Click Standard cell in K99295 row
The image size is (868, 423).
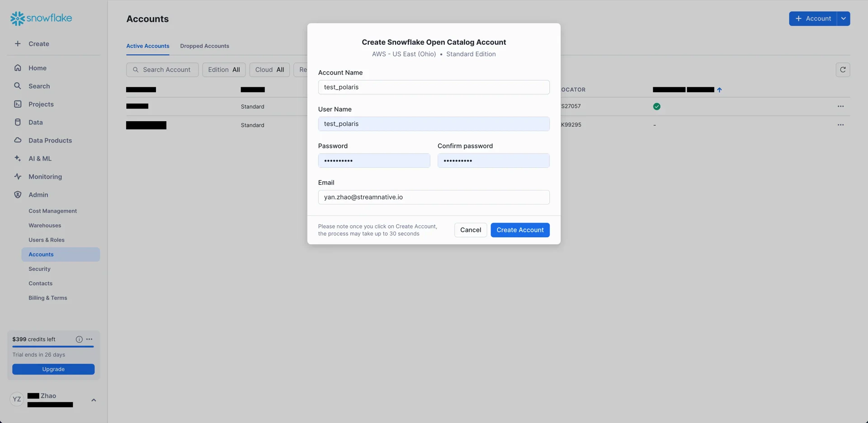coord(252,125)
